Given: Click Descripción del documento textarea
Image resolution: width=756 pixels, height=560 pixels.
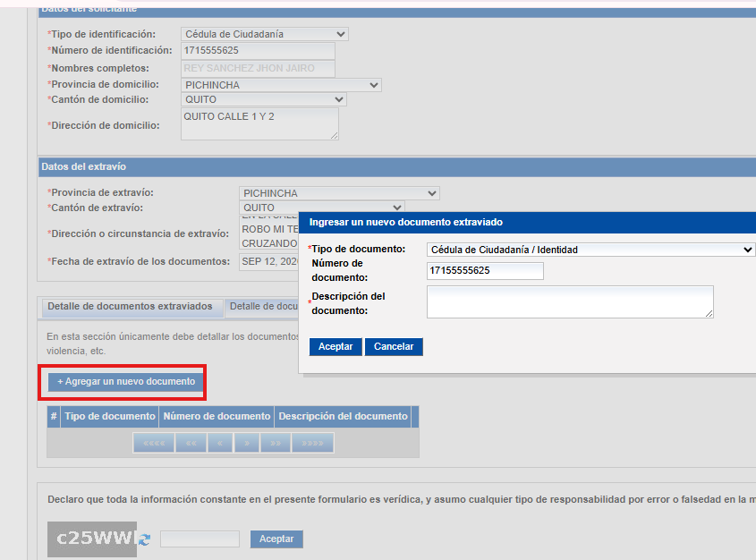Looking at the screenshot, I should (x=570, y=301).
